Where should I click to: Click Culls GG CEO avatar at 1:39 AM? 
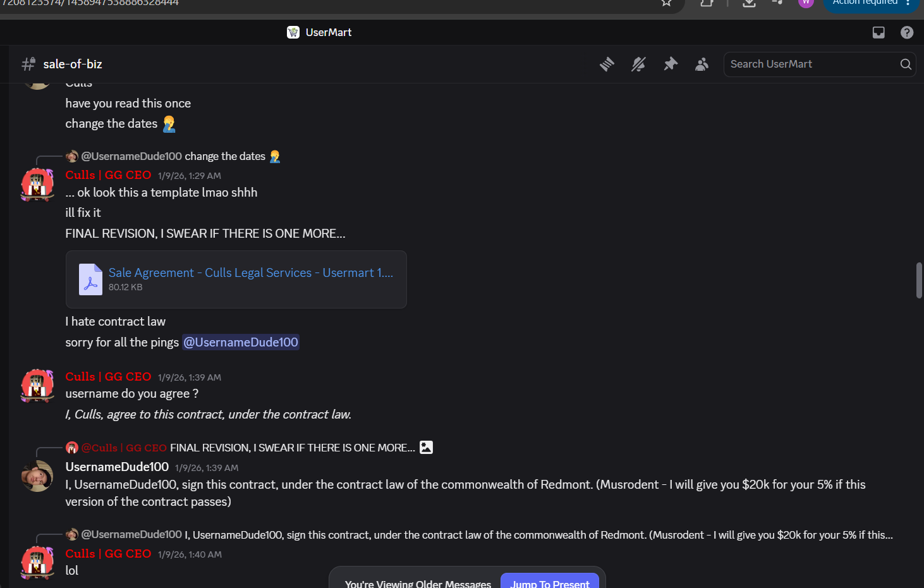tap(37, 386)
